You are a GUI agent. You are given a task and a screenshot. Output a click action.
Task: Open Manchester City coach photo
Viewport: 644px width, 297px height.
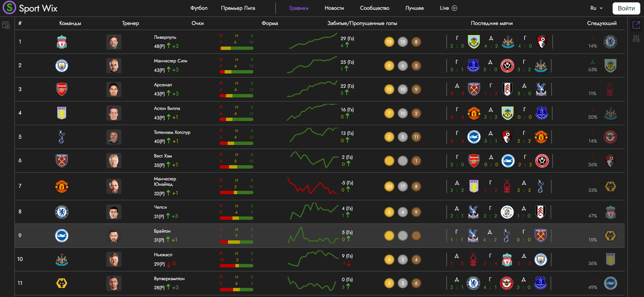point(114,65)
